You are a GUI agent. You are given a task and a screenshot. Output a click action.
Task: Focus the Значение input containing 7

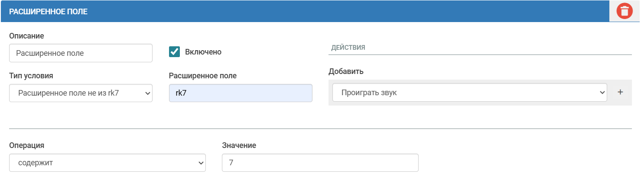coord(320,163)
